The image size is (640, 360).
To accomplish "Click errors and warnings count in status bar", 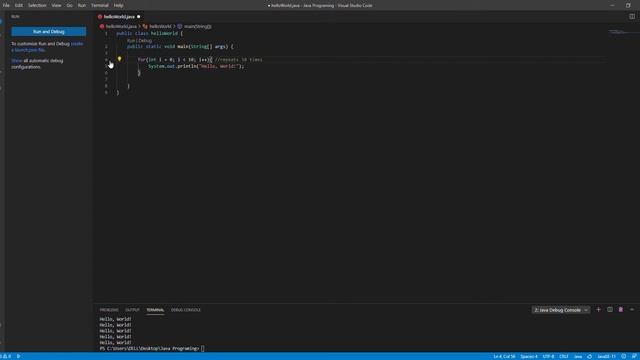I will click(x=6, y=356).
